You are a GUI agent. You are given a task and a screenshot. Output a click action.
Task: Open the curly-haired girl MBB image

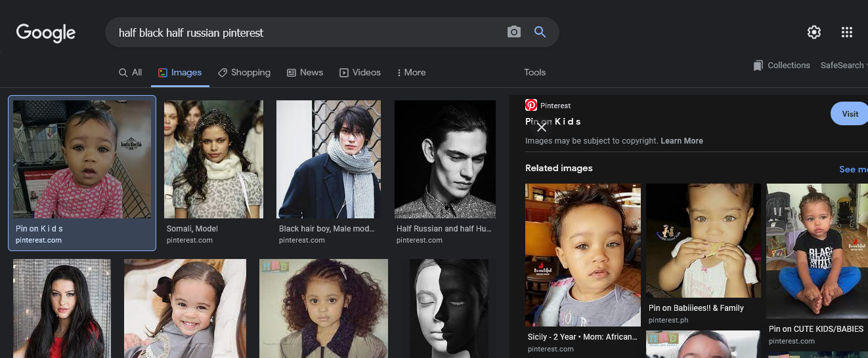pyautogui.click(x=324, y=308)
